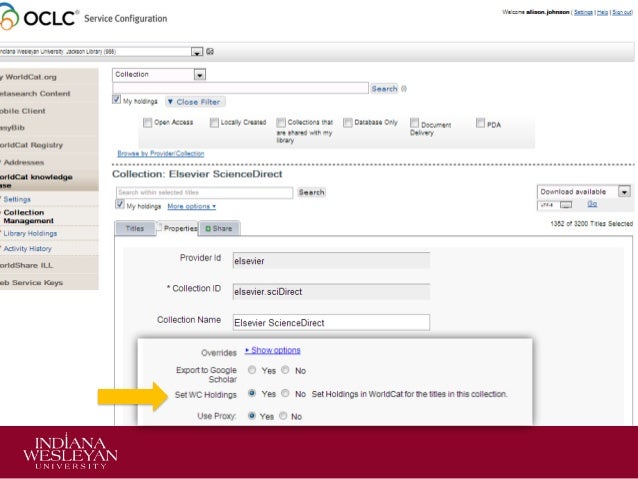638x479 pixels.
Task: Click main collection search input field
Action: click(240, 88)
